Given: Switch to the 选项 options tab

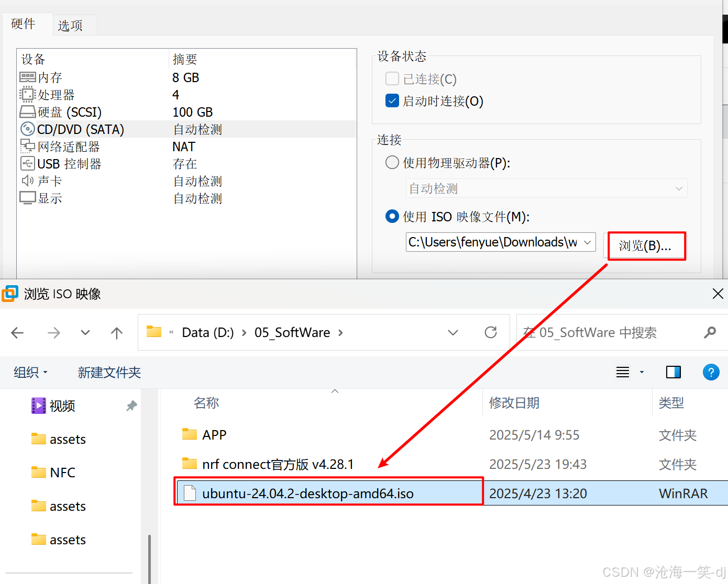Looking at the screenshot, I should point(70,26).
